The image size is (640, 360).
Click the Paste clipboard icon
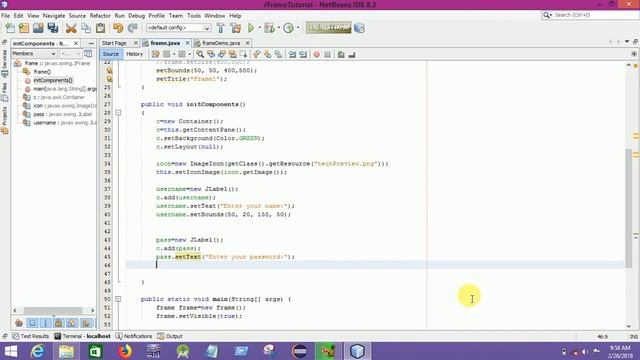click(100, 28)
